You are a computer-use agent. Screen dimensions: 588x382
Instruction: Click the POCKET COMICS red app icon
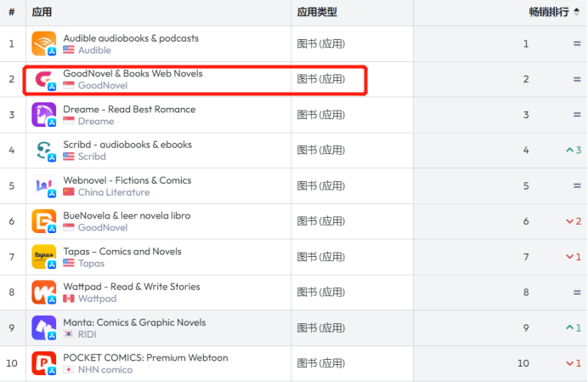click(x=44, y=364)
